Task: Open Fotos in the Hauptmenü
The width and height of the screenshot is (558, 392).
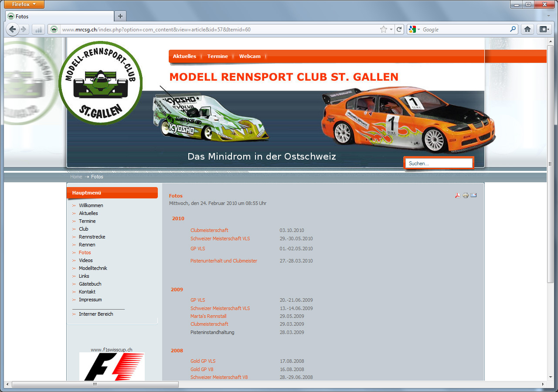Action: [85, 252]
